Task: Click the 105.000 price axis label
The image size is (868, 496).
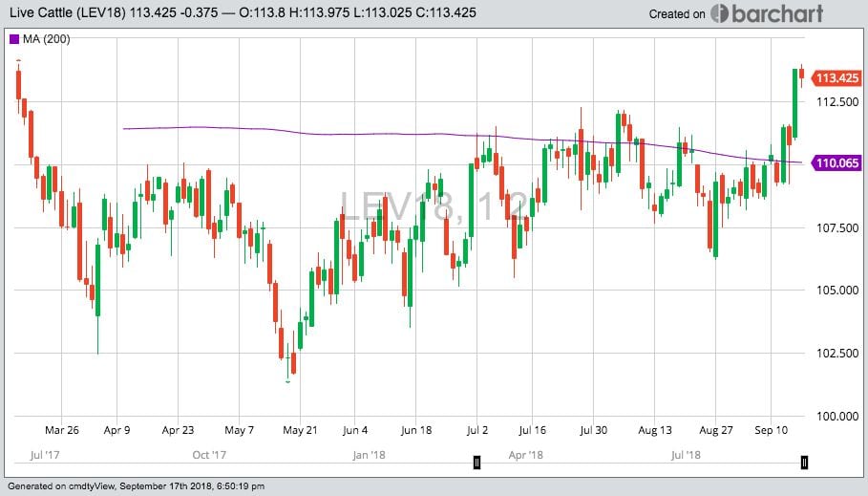Action: tap(836, 291)
